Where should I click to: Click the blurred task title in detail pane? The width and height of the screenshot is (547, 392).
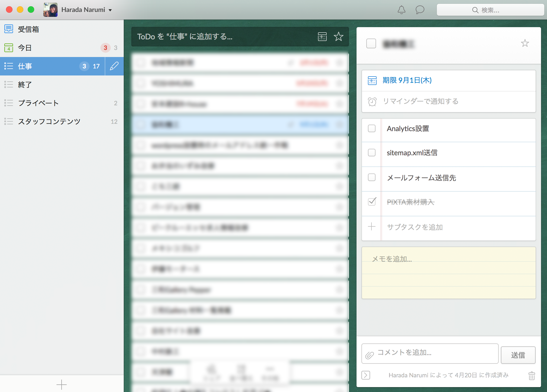[398, 44]
